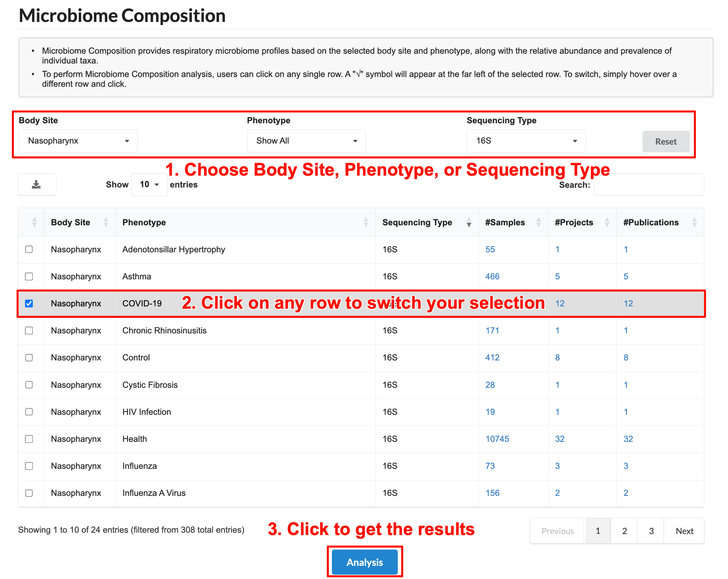Sort by #Samples column arrows
The image size is (728, 579).
pos(538,222)
